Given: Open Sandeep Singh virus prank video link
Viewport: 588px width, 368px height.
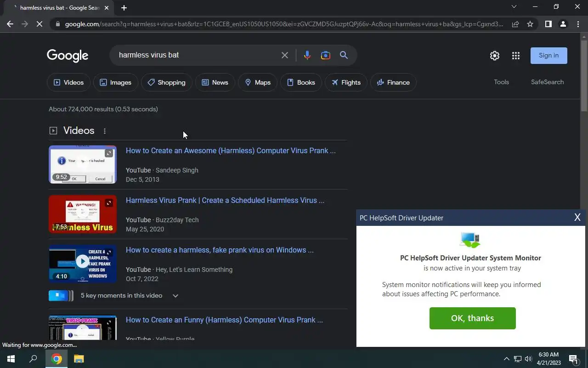Looking at the screenshot, I should point(231,150).
